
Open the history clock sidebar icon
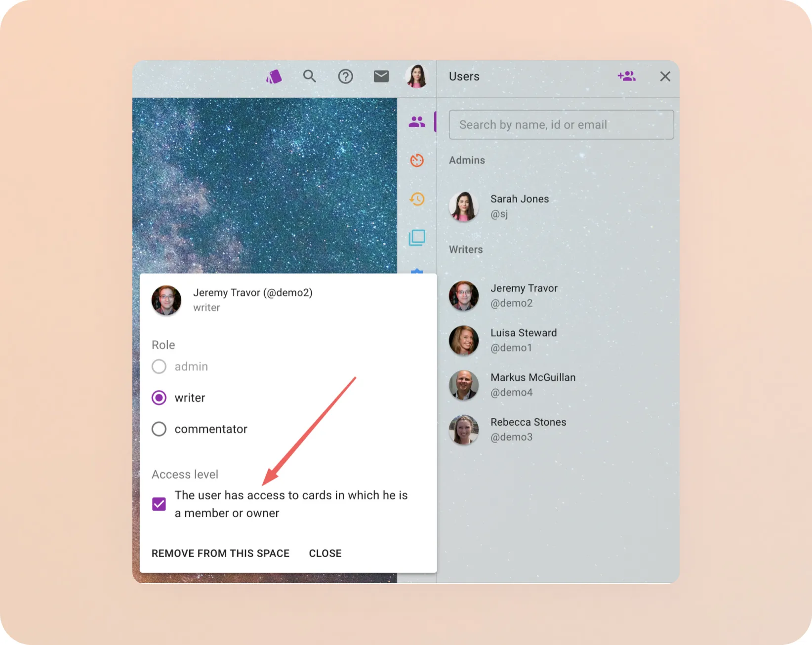[417, 199]
